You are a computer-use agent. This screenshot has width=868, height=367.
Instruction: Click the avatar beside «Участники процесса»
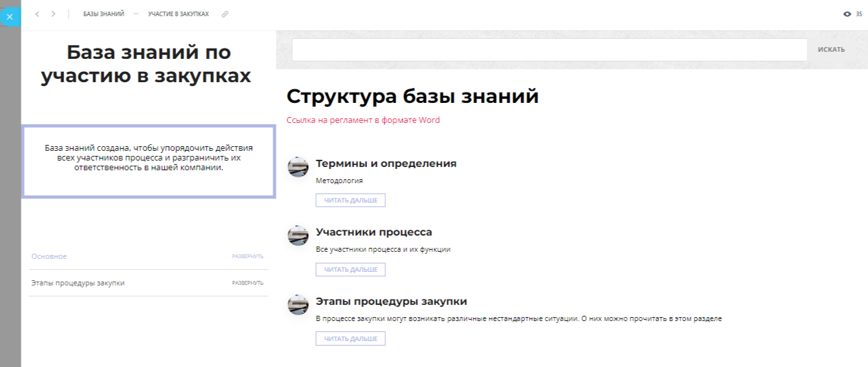298,236
